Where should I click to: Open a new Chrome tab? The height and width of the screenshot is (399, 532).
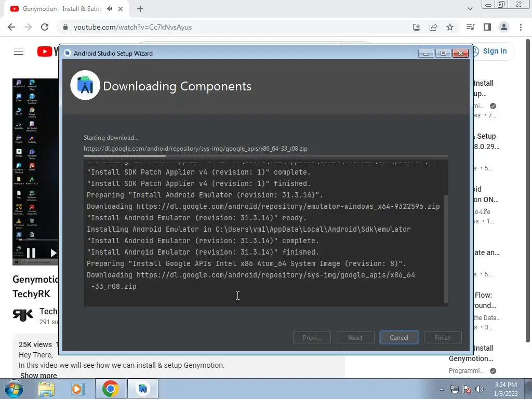(140, 9)
